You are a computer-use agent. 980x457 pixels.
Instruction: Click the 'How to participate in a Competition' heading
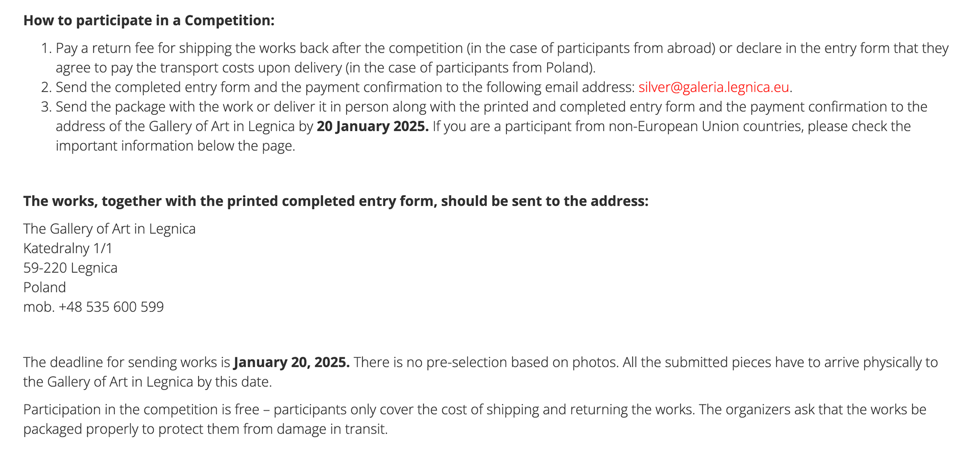(x=149, y=20)
